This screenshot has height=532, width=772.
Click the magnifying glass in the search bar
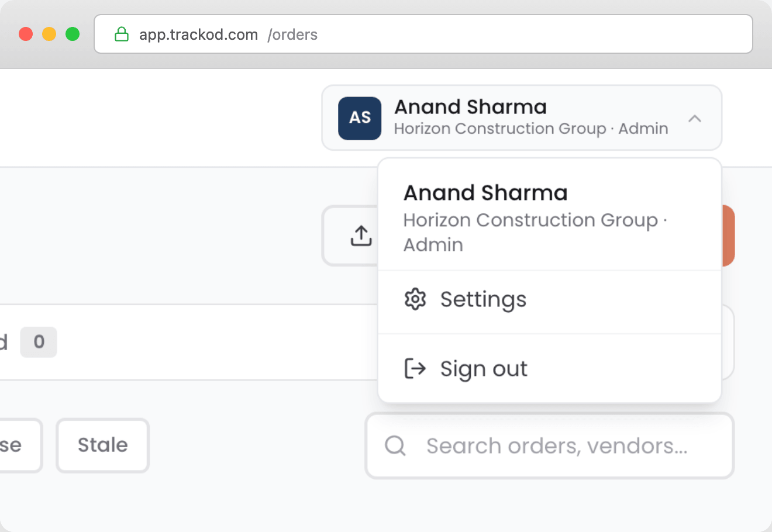(395, 445)
